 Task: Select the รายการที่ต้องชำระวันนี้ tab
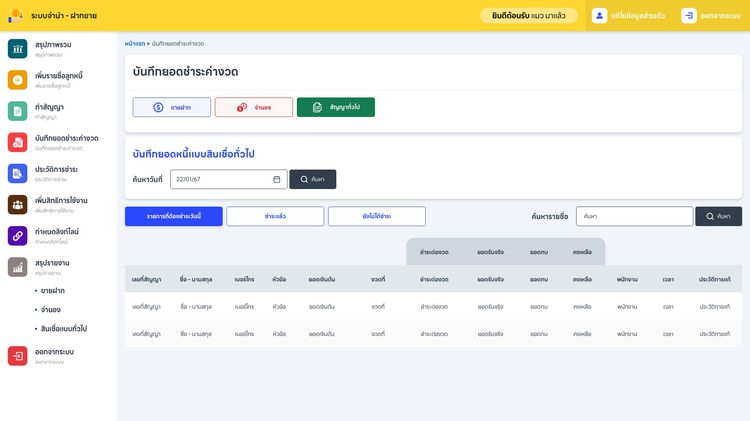click(174, 216)
